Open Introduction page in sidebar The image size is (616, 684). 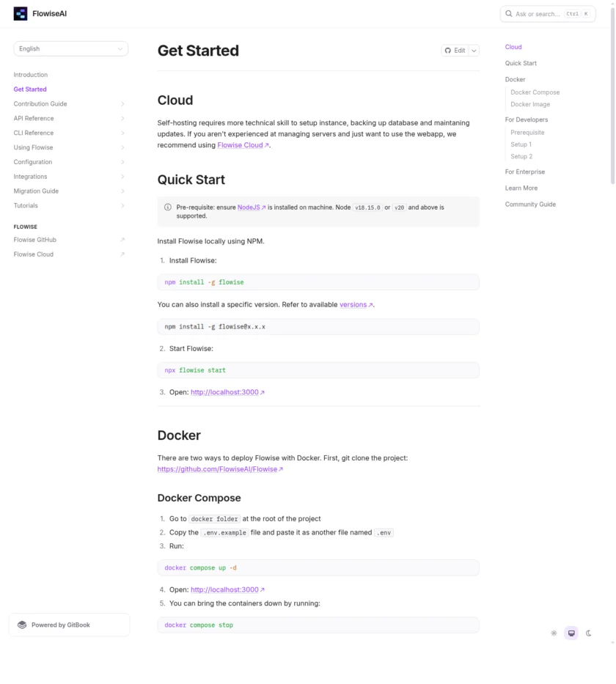pyautogui.click(x=31, y=75)
